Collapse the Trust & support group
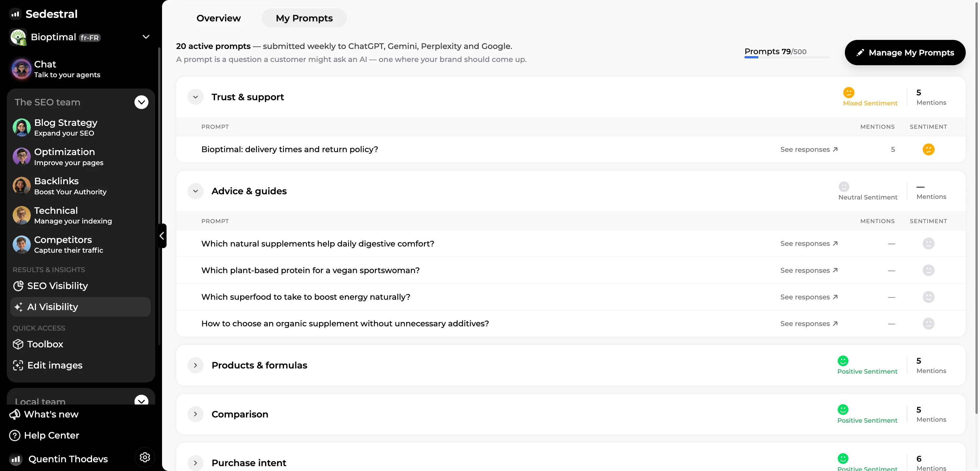Viewport: 980px width, 471px height. click(195, 97)
